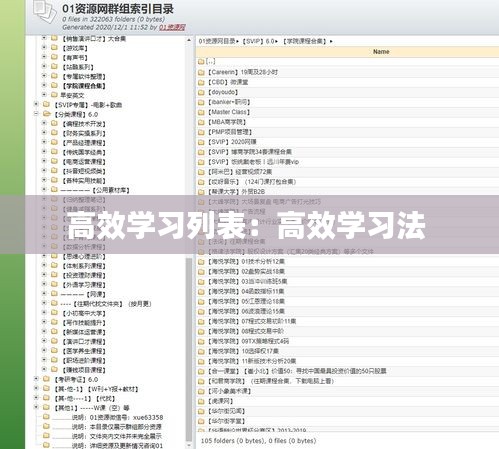
Task: Open 【Careerin】 folder link in the list
Action: point(243,72)
